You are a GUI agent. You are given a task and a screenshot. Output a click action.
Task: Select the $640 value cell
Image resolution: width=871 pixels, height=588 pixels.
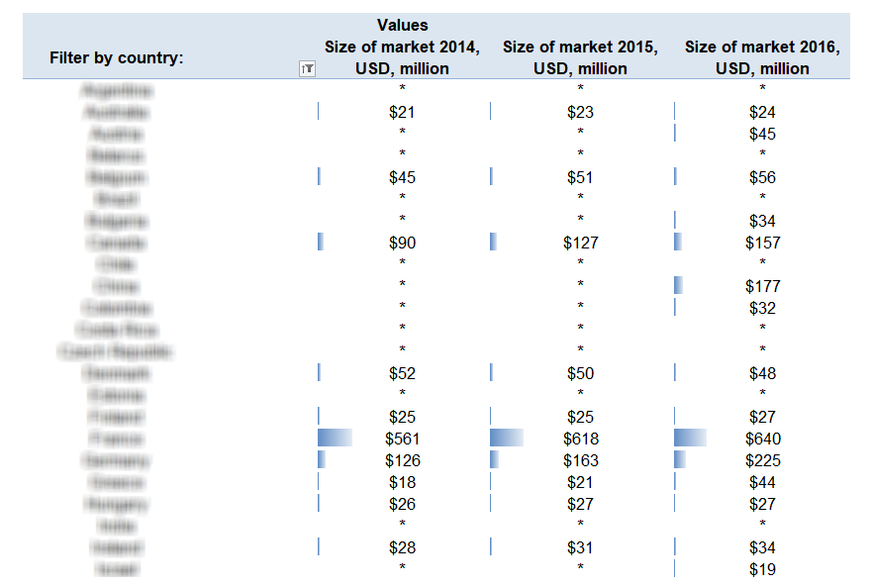coord(762,439)
